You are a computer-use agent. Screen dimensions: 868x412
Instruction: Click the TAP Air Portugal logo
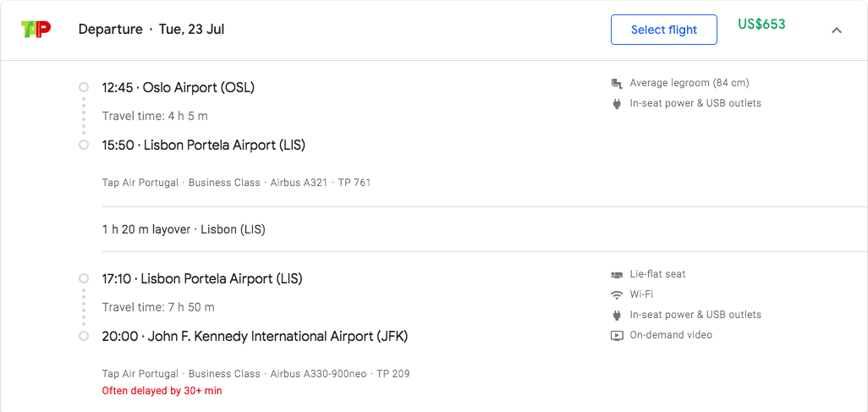(36, 29)
